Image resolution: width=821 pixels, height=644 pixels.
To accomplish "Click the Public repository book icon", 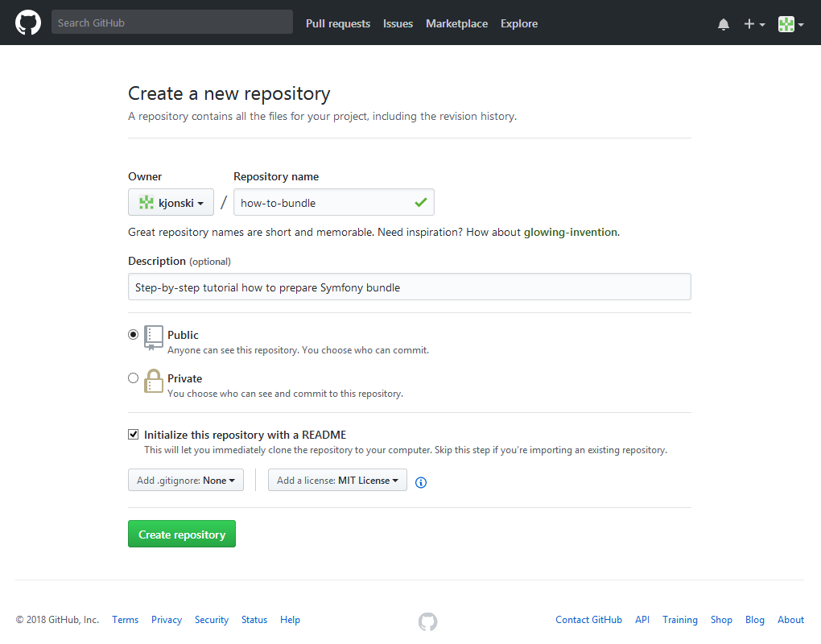I will pyautogui.click(x=154, y=338).
